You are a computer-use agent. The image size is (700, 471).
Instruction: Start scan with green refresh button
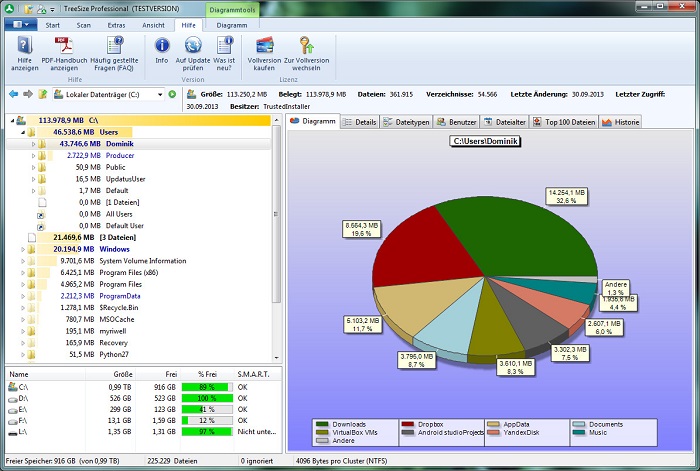(172, 94)
